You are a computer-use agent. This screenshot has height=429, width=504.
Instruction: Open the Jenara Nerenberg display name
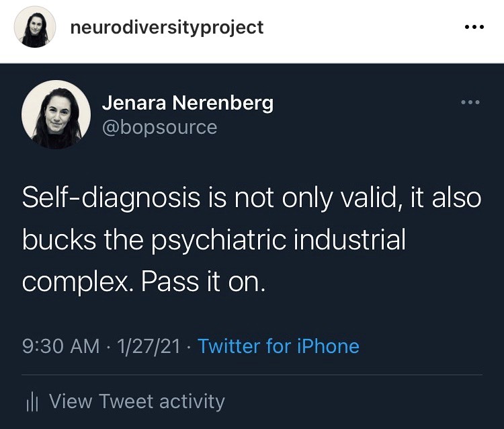click(187, 104)
